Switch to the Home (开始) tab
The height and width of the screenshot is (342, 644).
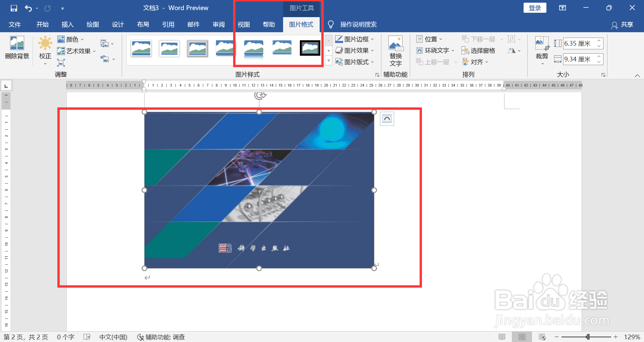pyautogui.click(x=43, y=25)
